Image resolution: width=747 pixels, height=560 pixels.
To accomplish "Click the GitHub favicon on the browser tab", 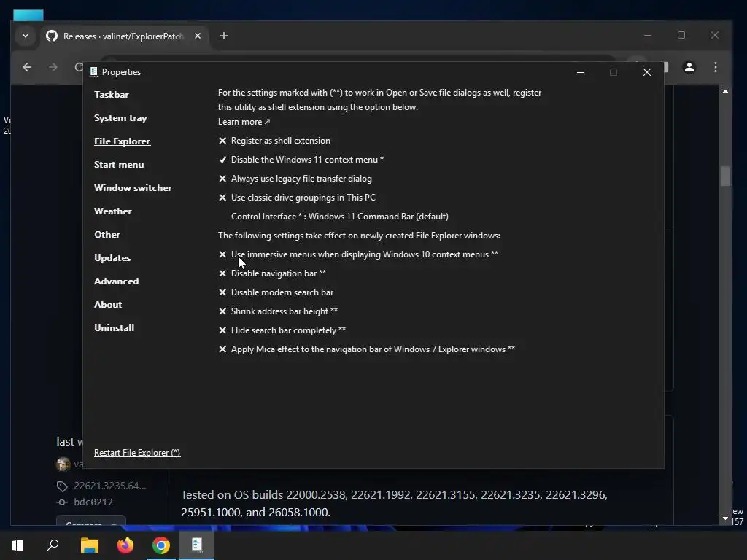I will [52, 36].
